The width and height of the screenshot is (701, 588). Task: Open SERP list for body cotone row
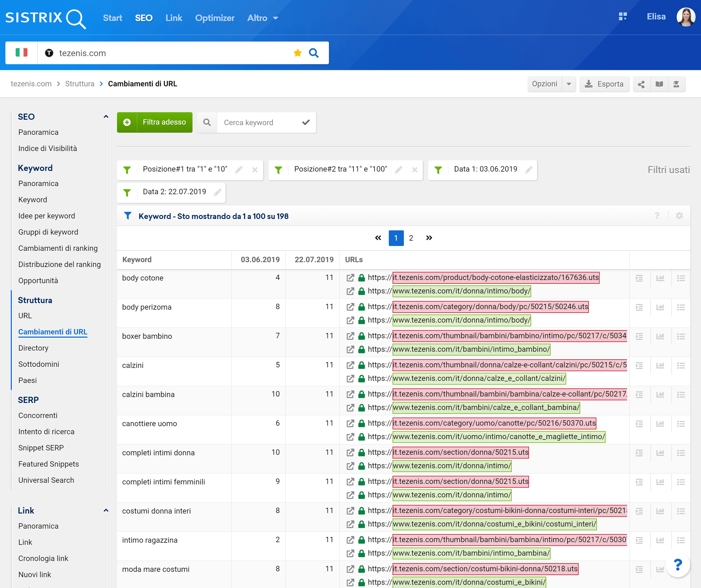pos(681,278)
